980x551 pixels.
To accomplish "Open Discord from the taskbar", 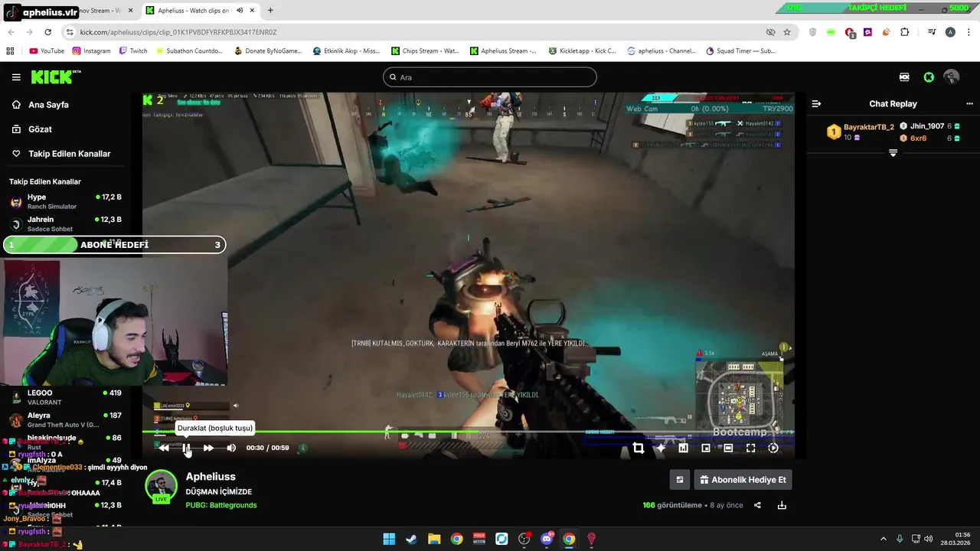I will click(x=547, y=539).
